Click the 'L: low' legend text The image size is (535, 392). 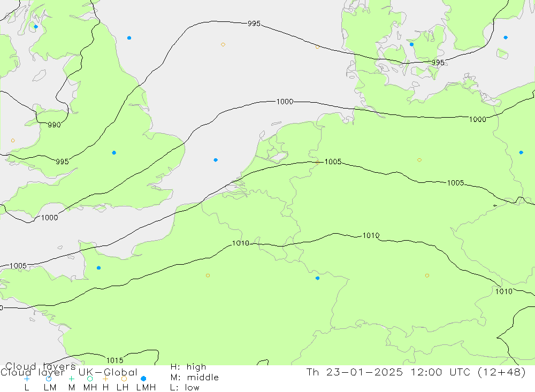[185, 388]
